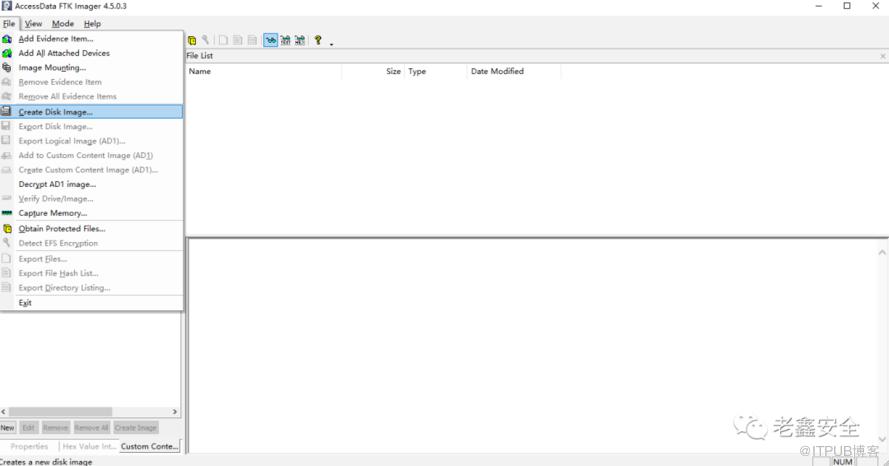This screenshot has width=889, height=466.
Task: Click Verify Drive/Image menu entry
Action: pos(92,198)
